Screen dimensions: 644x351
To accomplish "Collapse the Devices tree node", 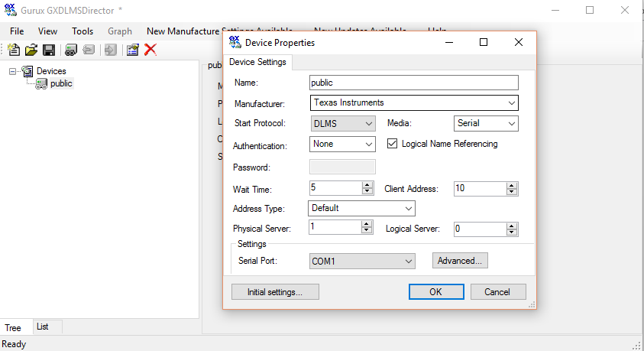I will 13,72.
